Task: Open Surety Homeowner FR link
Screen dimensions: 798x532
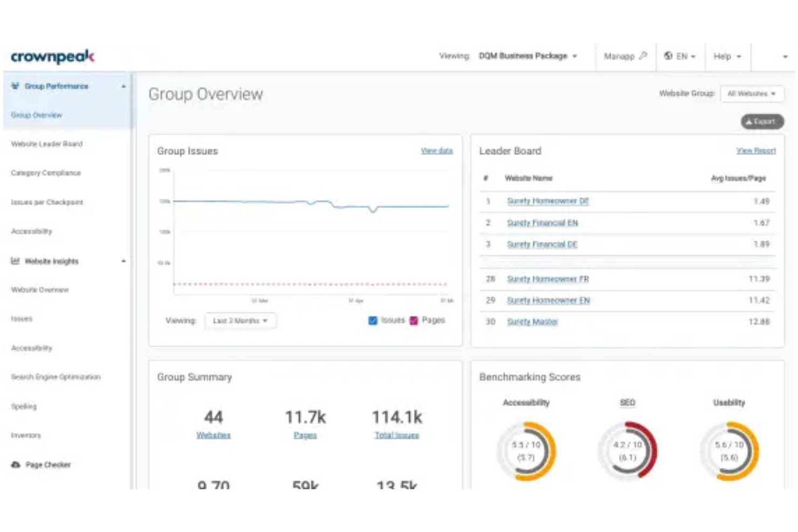Action: pyautogui.click(x=548, y=279)
